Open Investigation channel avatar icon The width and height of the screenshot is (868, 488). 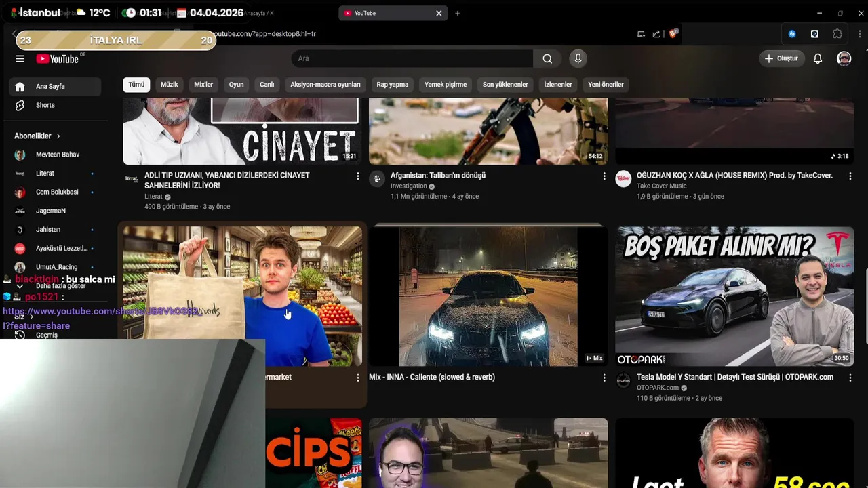(x=376, y=178)
